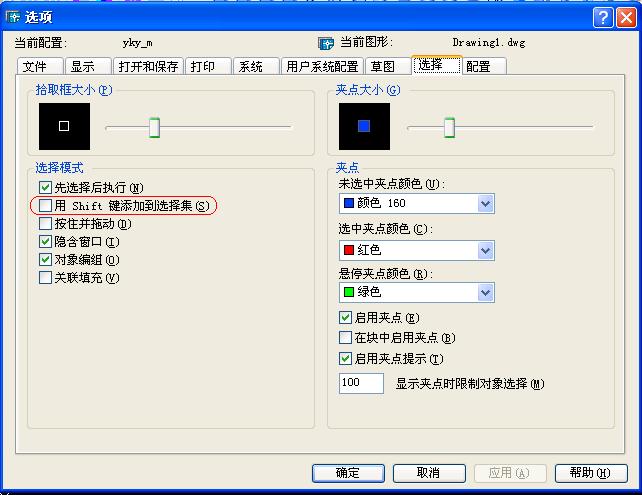
Task: Switch to the 文件 tab
Action: [x=40, y=66]
